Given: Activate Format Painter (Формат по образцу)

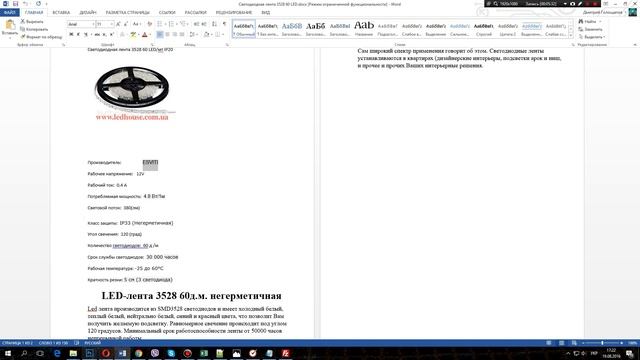Looking at the screenshot, I should click(41, 37).
